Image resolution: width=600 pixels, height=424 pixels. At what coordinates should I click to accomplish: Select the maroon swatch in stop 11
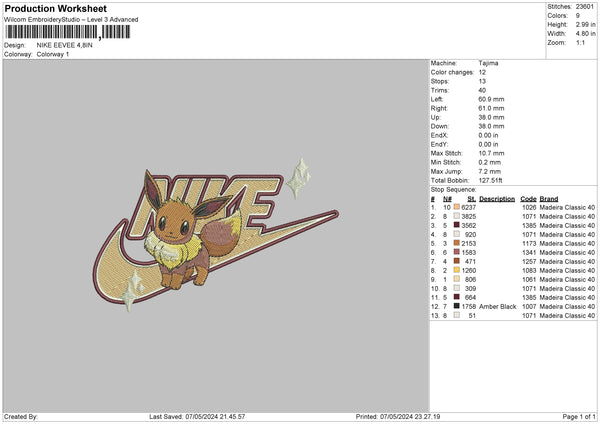pos(457,297)
